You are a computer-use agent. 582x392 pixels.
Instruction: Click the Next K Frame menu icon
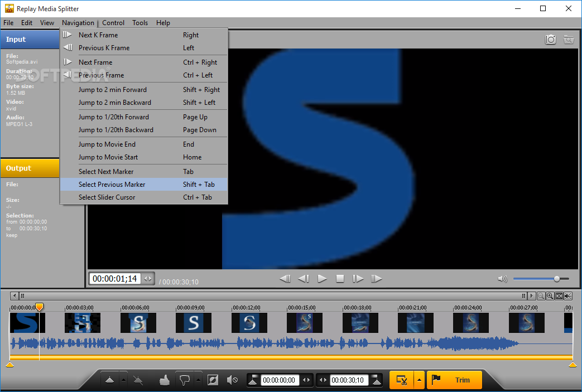[67, 35]
